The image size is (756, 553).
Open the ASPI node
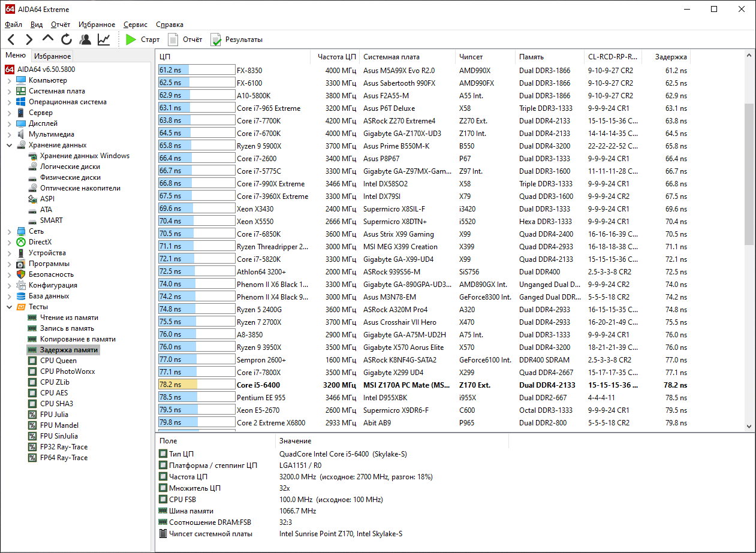47,199
